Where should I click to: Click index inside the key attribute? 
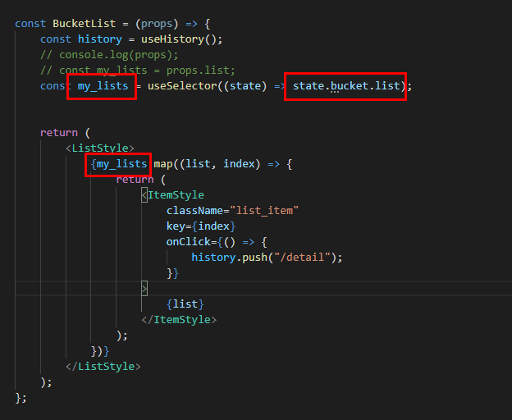[213, 226]
